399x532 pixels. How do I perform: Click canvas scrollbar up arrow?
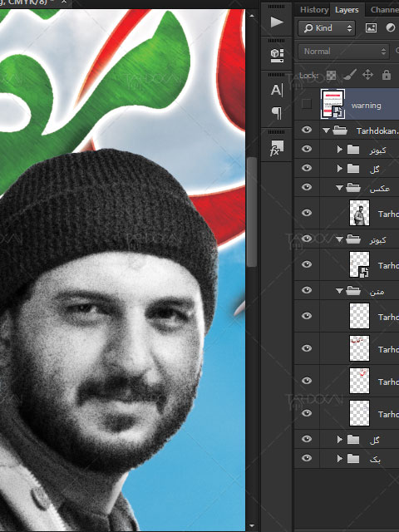(x=251, y=15)
